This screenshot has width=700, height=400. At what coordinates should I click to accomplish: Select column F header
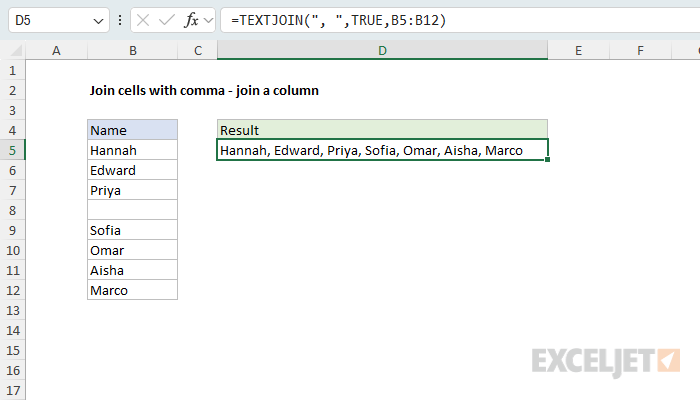pos(641,50)
